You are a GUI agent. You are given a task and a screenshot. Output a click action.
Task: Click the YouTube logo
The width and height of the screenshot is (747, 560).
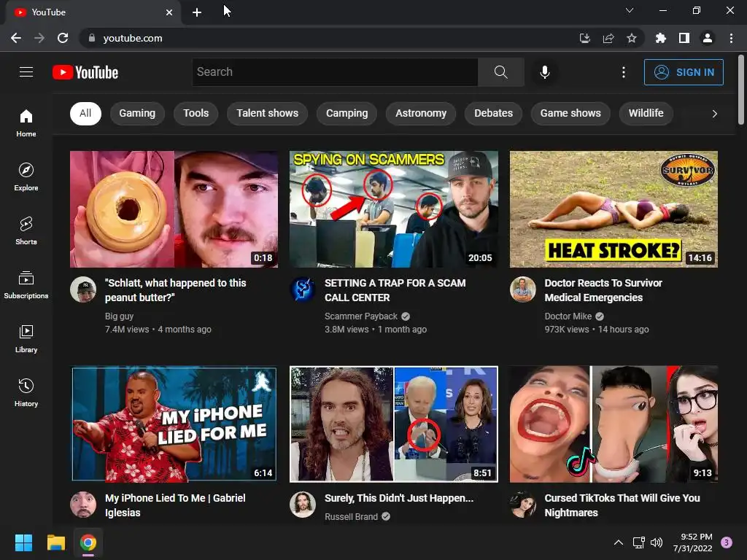[85, 72]
